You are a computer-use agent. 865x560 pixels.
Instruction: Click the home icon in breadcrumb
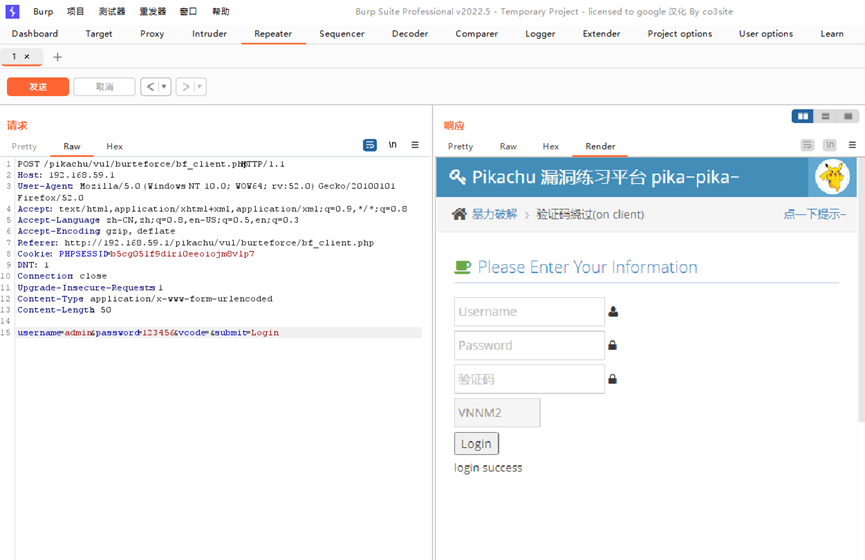click(x=459, y=214)
